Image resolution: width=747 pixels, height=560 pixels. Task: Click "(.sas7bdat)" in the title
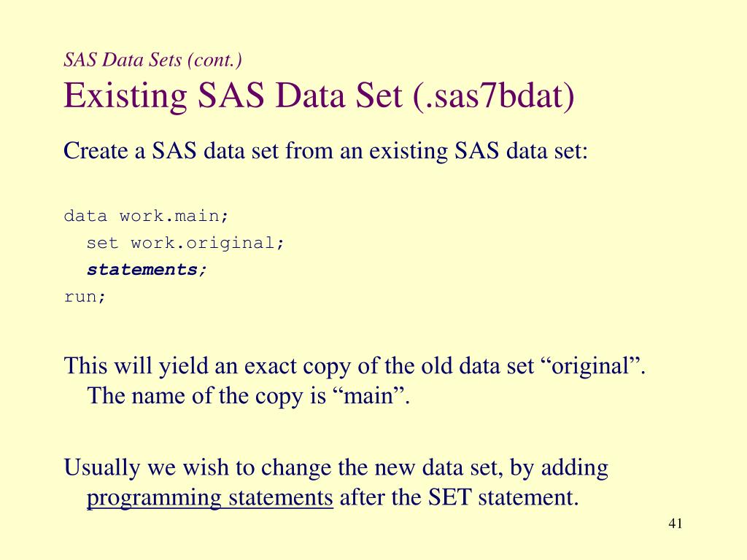click(494, 96)
